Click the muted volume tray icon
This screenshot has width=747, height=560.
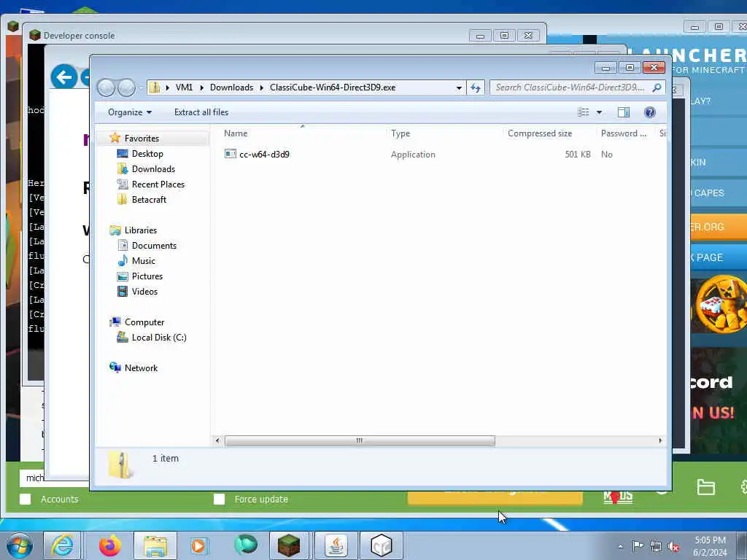tap(673, 547)
